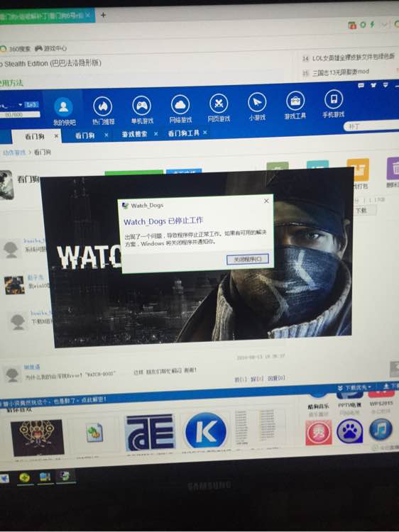Click the WPS2015 label
Image resolution: width=399 pixels, height=532 pixels.
pyautogui.click(x=381, y=404)
